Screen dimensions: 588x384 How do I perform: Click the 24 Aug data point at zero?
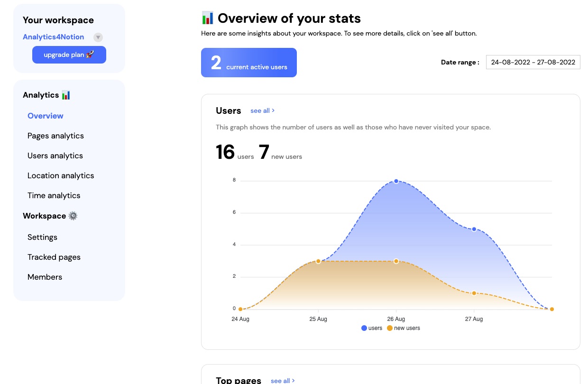click(240, 309)
